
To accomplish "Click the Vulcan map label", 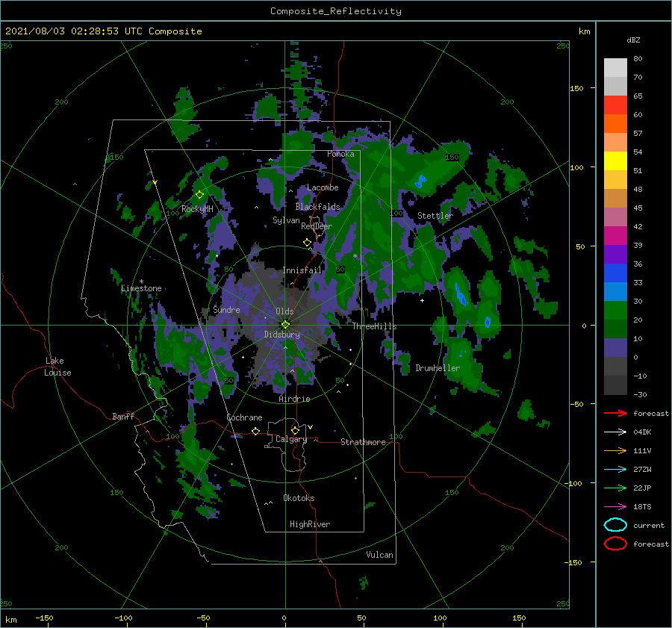I will [379, 555].
